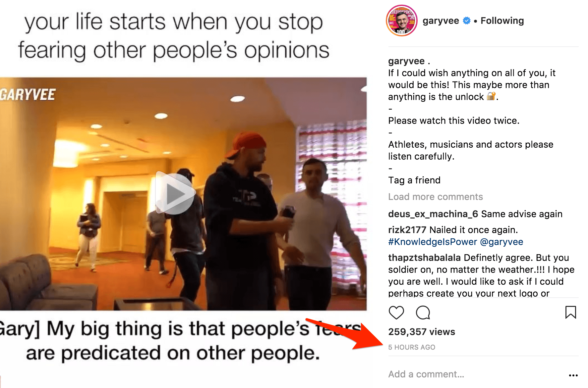The height and width of the screenshot is (388, 588).
Task: Open comments with speech bubble icon
Action: (x=423, y=313)
